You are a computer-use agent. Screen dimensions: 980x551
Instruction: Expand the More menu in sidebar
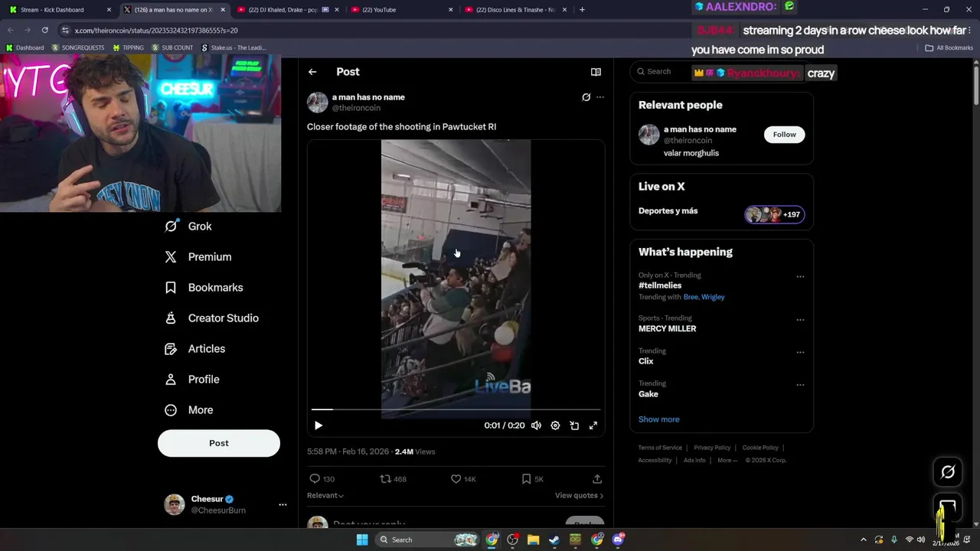pyautogui.click(x=188, y=410)
